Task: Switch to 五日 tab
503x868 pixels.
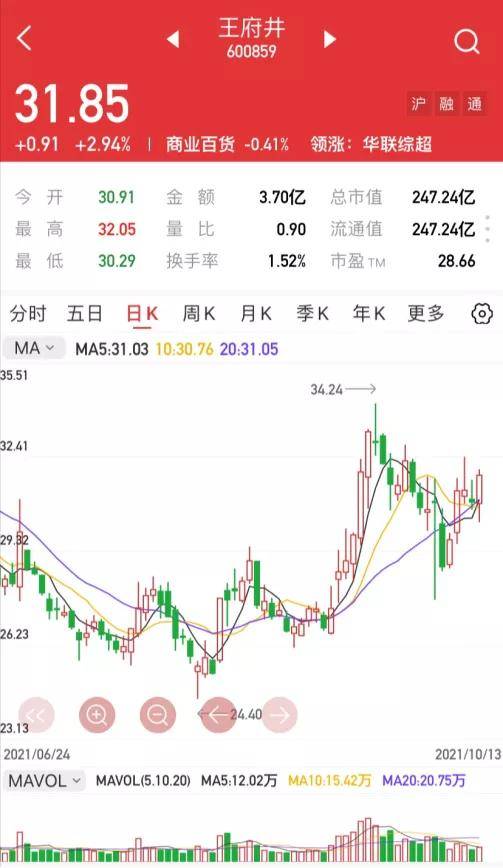Action: pyautogui.click(x=85, y=314)
